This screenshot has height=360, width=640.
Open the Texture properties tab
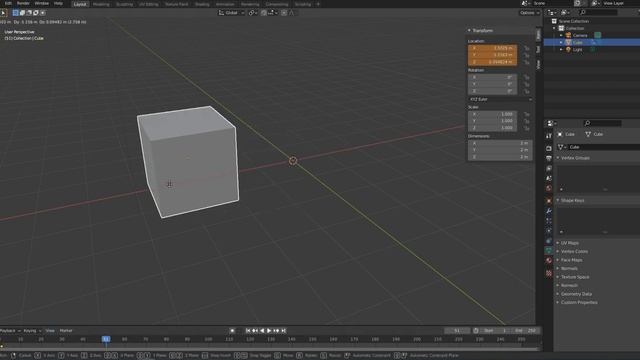549,273
